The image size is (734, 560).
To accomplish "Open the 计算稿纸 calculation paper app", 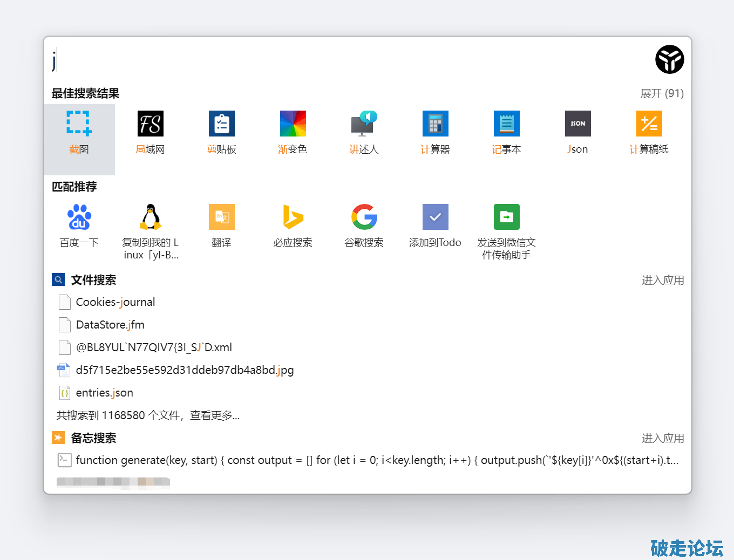I will 649,133.
